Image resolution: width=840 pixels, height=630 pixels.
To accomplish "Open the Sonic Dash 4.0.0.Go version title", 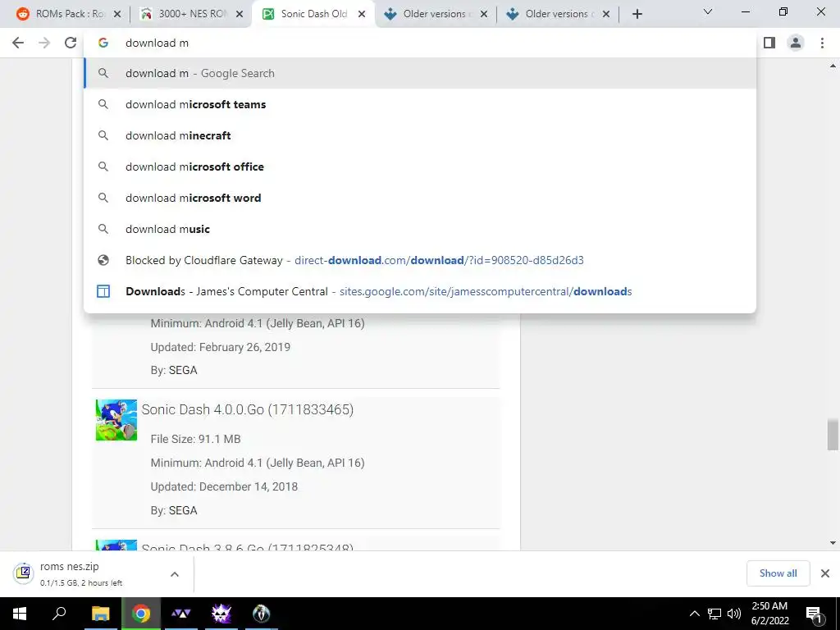I will tap(248, 409).
